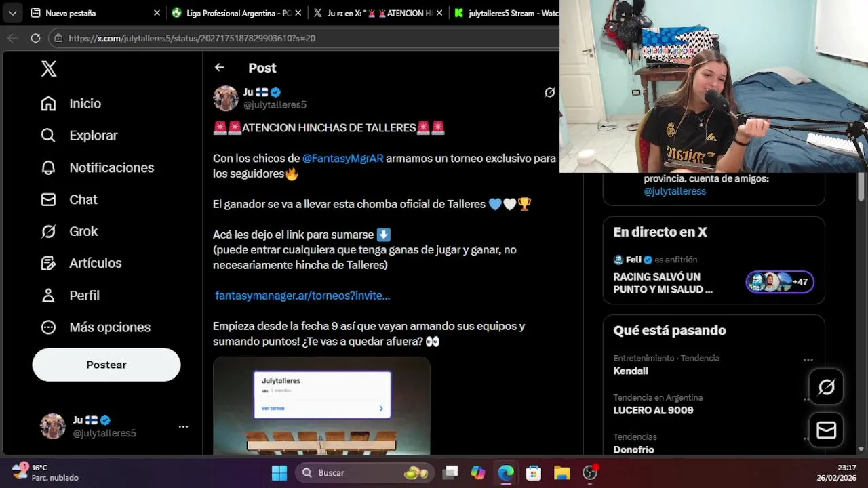Reload the page
Image resolution: width=868 pixels, height=488 pixels.
point(35,38)
